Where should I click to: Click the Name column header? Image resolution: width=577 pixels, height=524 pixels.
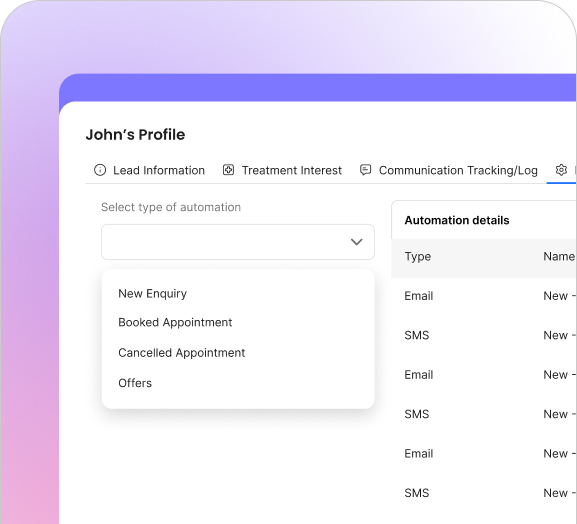(559, 256)
